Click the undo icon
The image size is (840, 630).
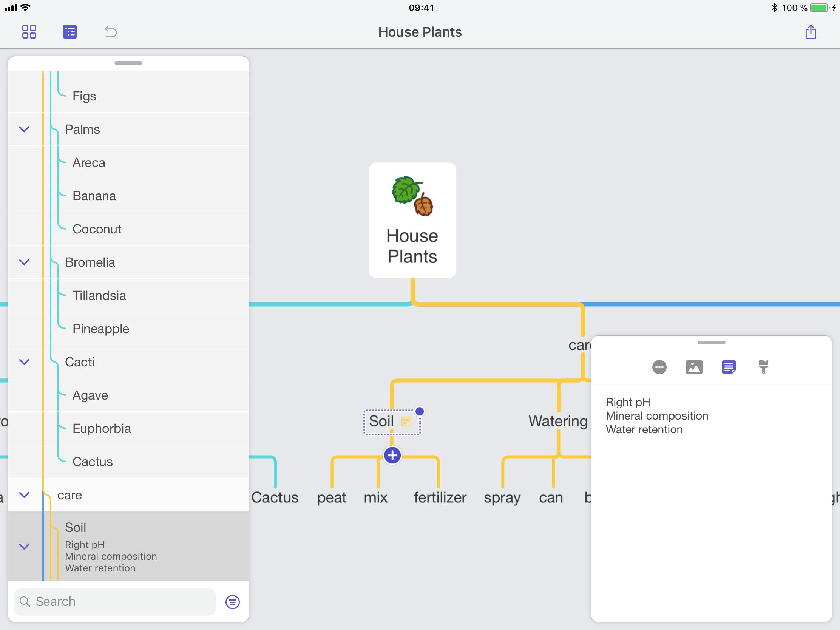[x=110, y=31]
